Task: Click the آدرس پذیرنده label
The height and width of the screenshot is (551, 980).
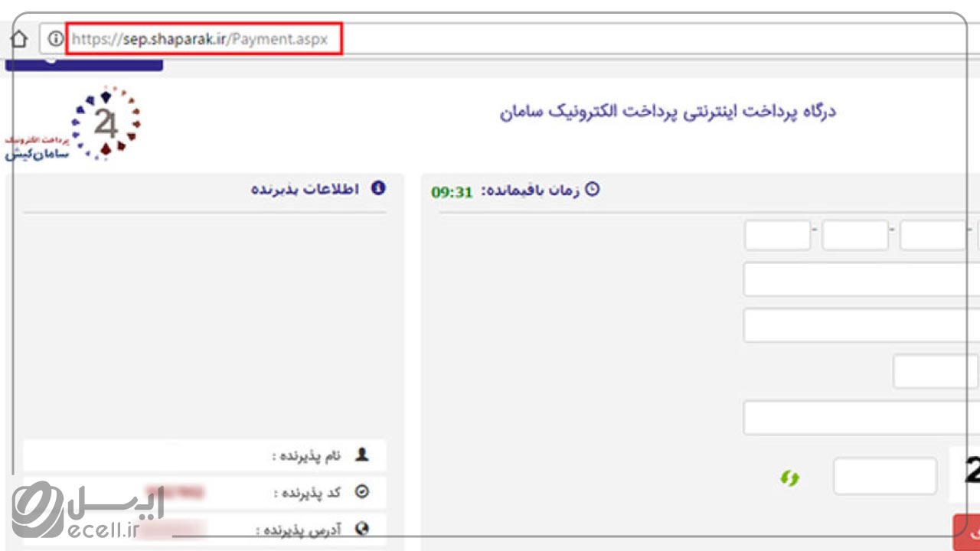Action: click(x=298, y=529)
